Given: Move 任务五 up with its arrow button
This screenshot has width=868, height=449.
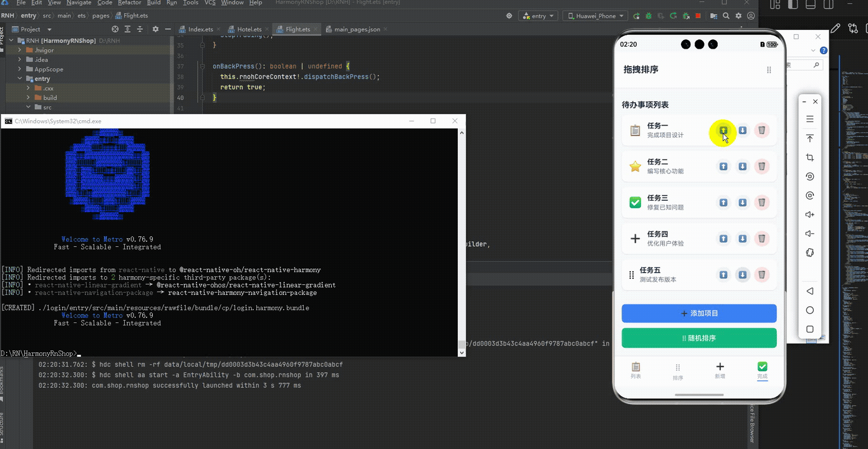Looking at the screenshot, I should (x=723, y=275).
